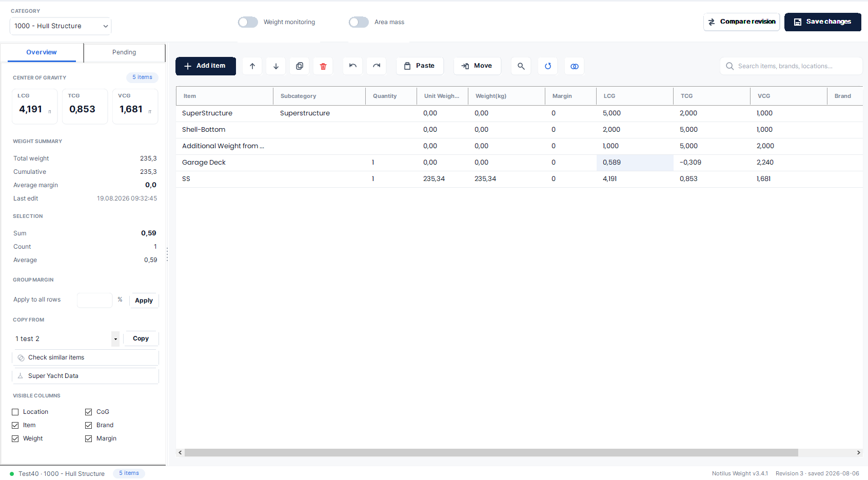Select the SuperStructure item row

519,113
